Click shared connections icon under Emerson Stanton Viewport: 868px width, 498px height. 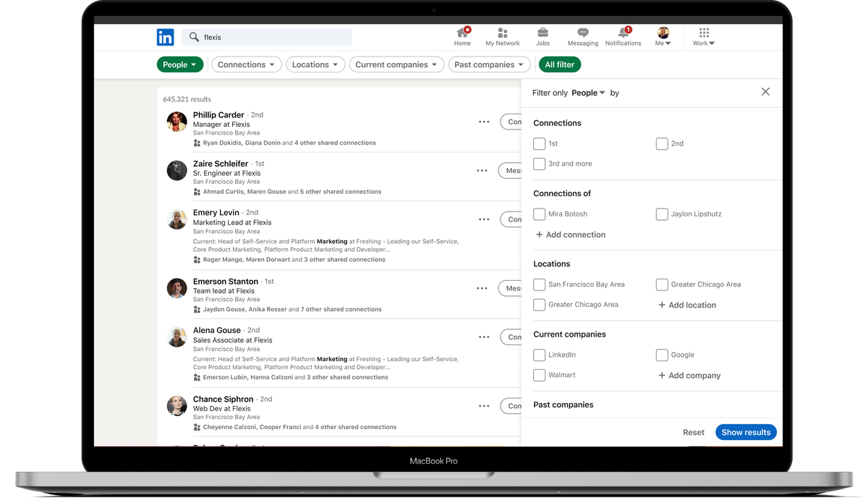tap(197, 309)
